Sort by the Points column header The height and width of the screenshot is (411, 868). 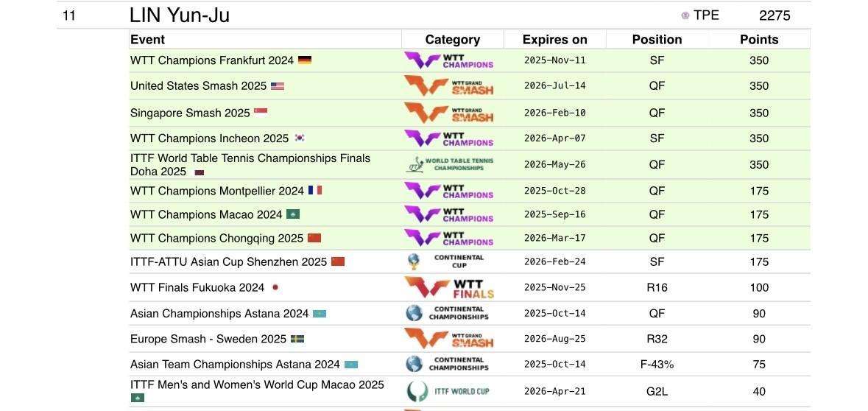(x=759, y=40)
